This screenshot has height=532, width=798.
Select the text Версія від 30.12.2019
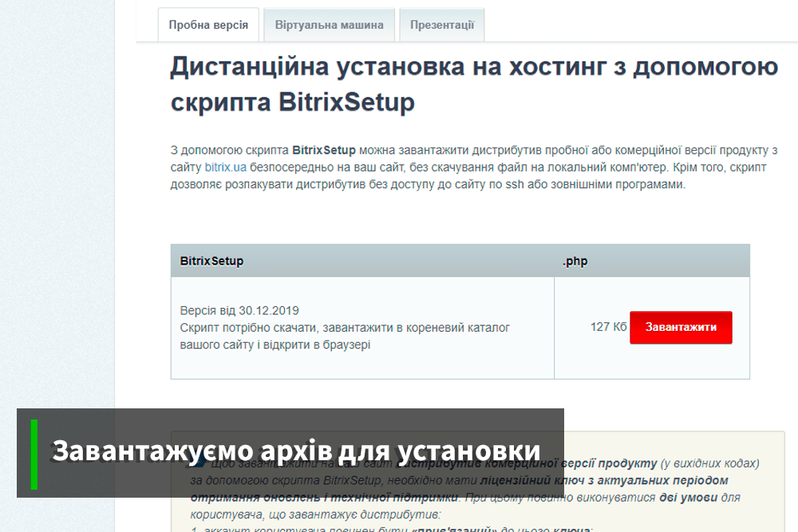(239, 310)
